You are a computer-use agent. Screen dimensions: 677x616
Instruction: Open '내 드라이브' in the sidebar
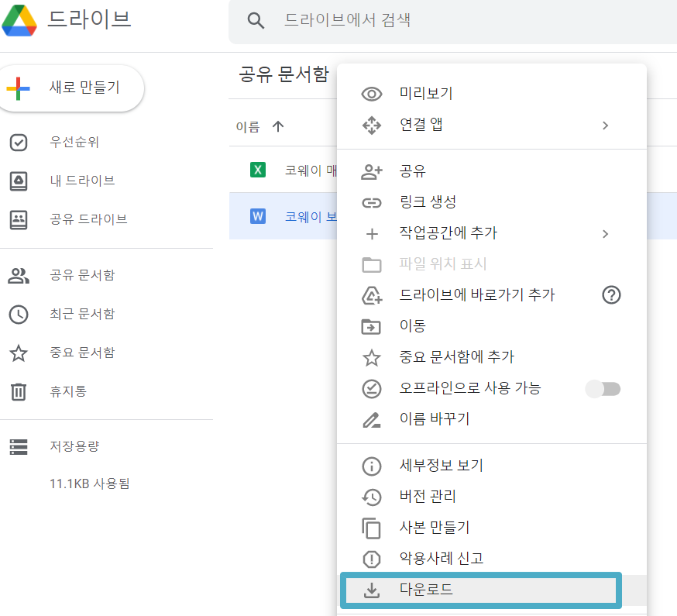coord(82,181)
